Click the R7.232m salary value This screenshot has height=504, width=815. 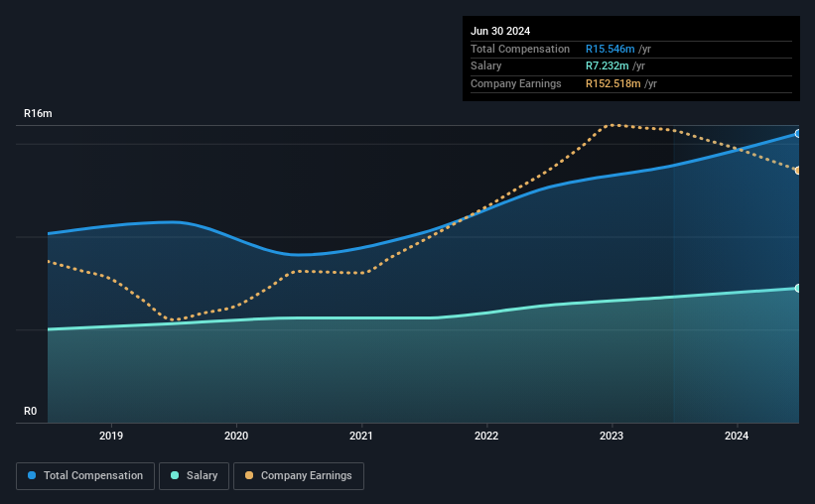608,66
